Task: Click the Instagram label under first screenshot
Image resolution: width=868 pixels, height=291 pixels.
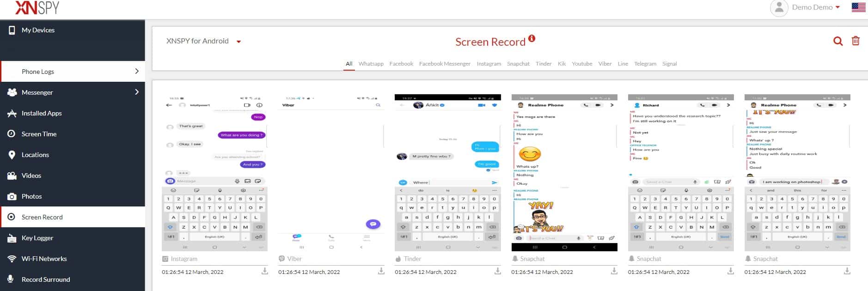Action: pos(184,259)
